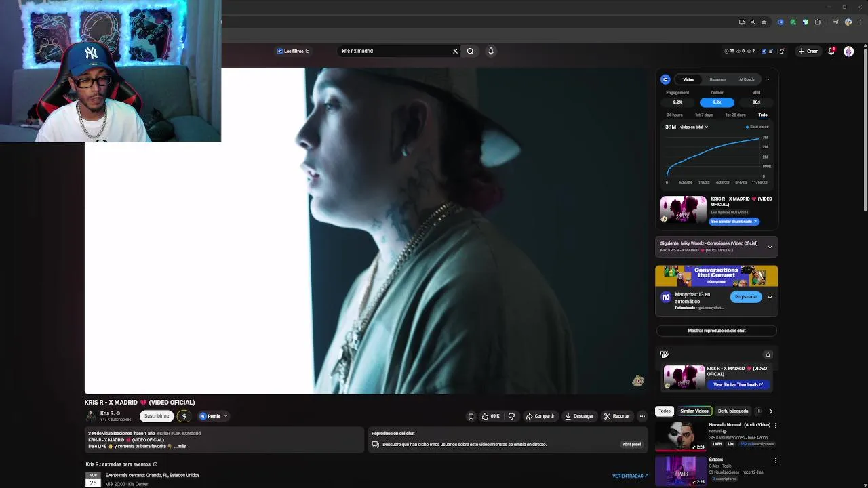
Task: Collapse the vidIQ stats panel chevron
Action: click(x=769, y=79)
